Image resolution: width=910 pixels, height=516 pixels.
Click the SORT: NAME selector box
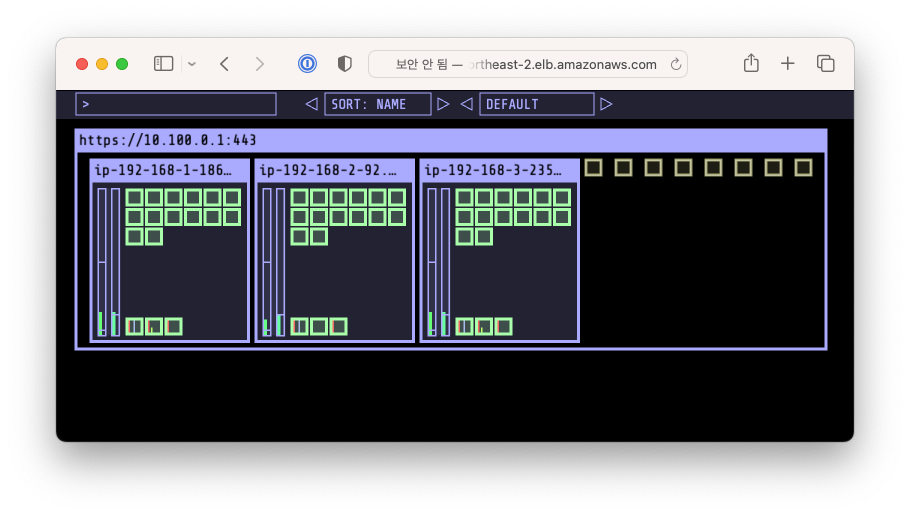point(378,104)
